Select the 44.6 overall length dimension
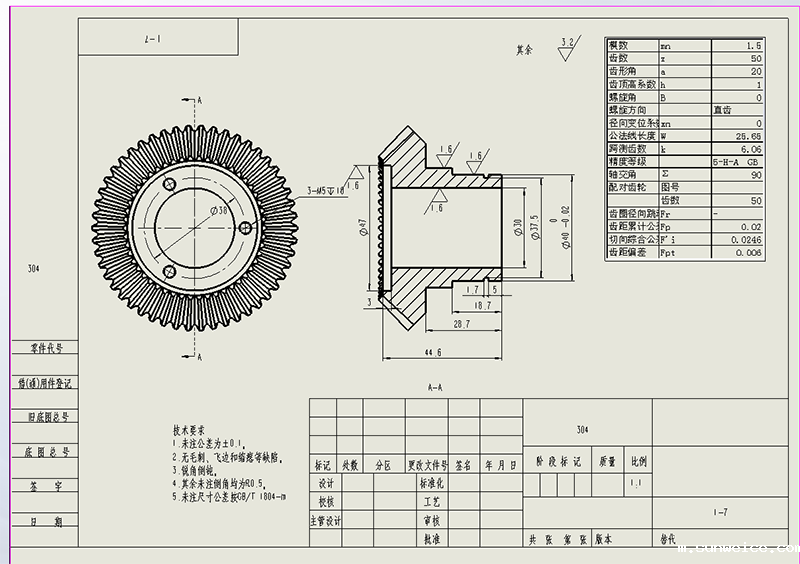This screenshot has width=800, height=564. 433,353
